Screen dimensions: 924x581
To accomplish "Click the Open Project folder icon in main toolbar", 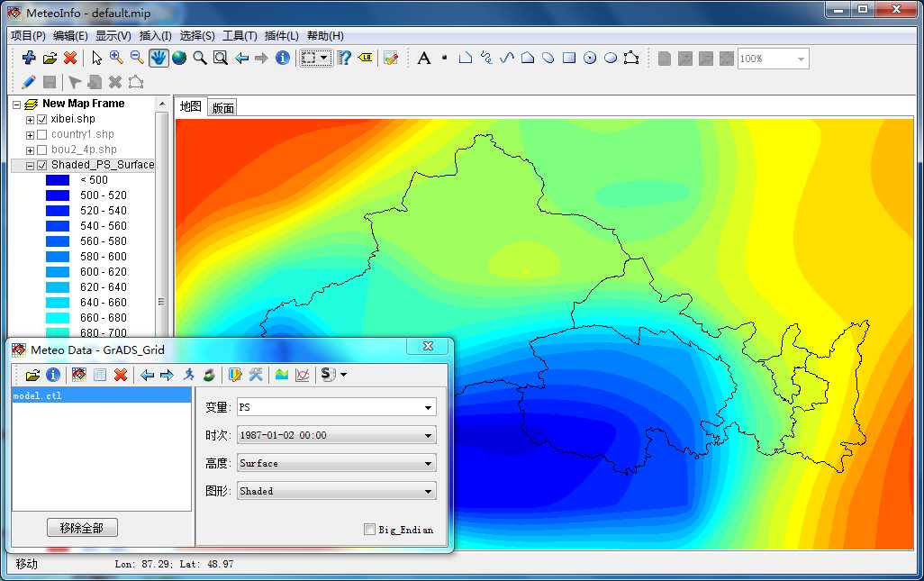I will pyautogui.click(x=50, y=58).
